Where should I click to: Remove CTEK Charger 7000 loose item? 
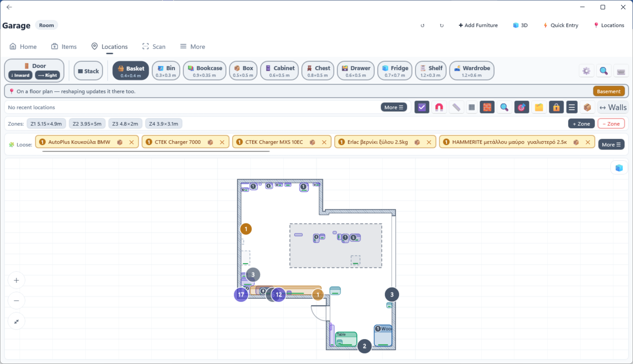tap(222, 142)
